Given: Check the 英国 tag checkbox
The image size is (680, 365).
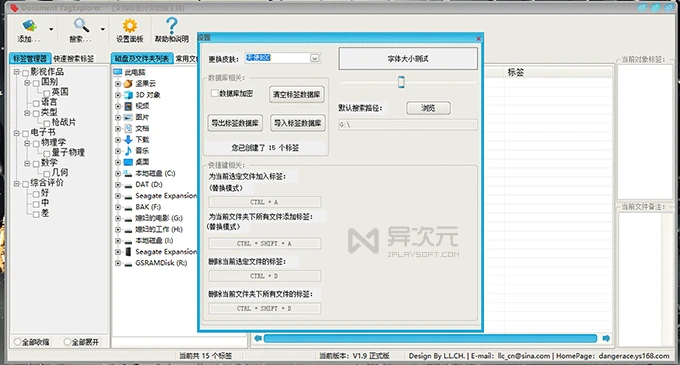Looking at the screenshot, I should [47, 92].
